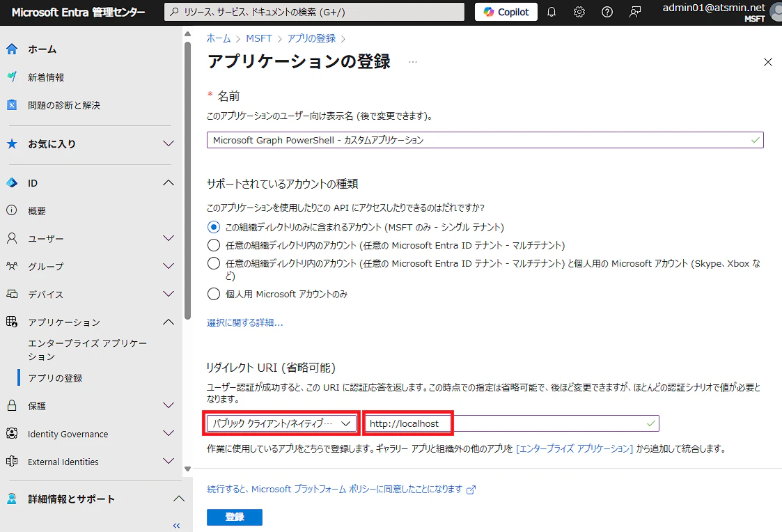
Task: Open the Microsoft プラットフォーム ポリシー link
Action: pyautogui.click(x=341, y=489)
